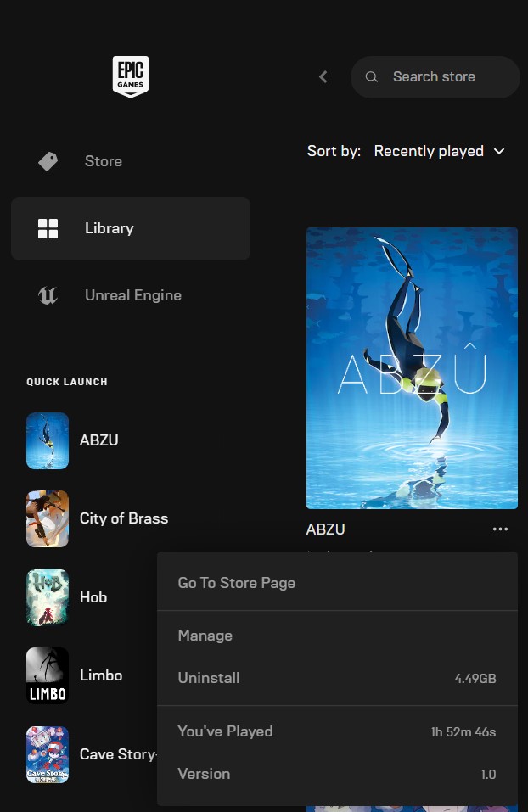Select Limbo quick launch label
Screen dimensions: 528x812
(x=101, y=675)
